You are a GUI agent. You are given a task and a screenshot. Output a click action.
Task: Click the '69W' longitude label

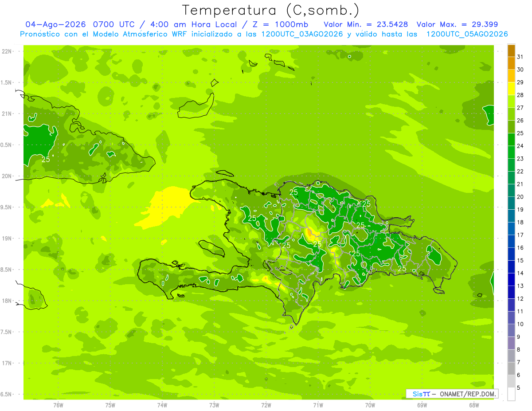422,405
